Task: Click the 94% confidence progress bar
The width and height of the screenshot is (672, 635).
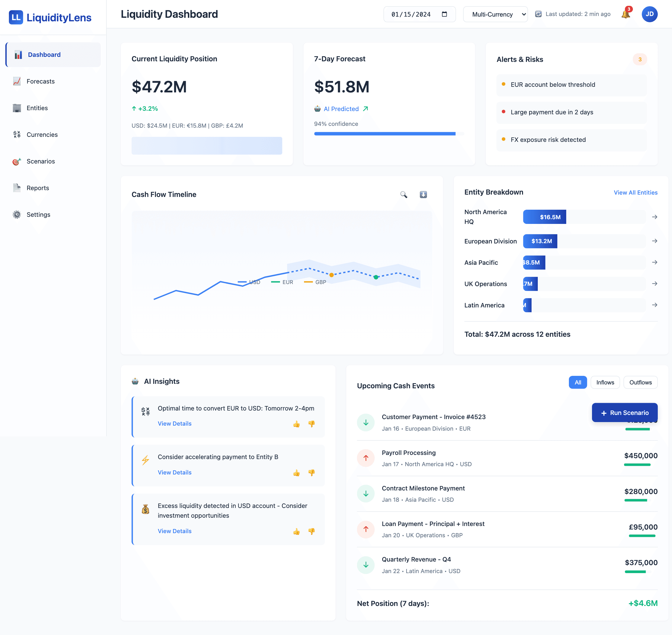Action: pyautogui.click(x=385, y=134)
